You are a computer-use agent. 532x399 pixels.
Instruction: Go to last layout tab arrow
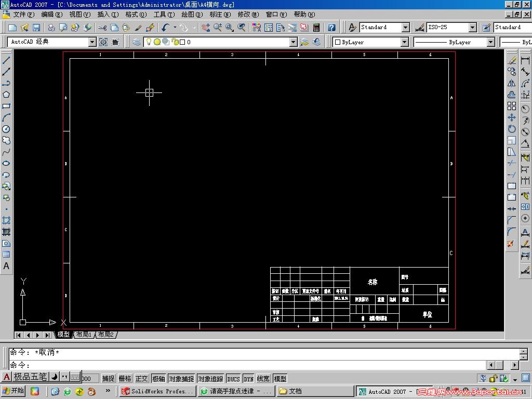[47, 335]
